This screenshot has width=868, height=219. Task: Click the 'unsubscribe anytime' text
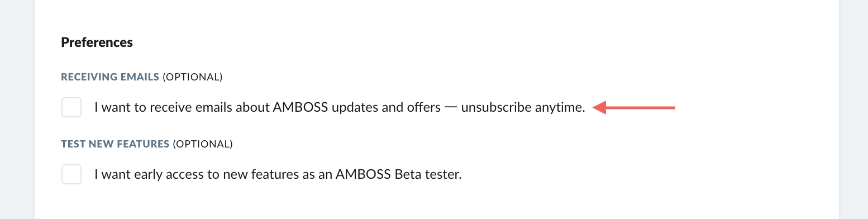click(523, 107)
